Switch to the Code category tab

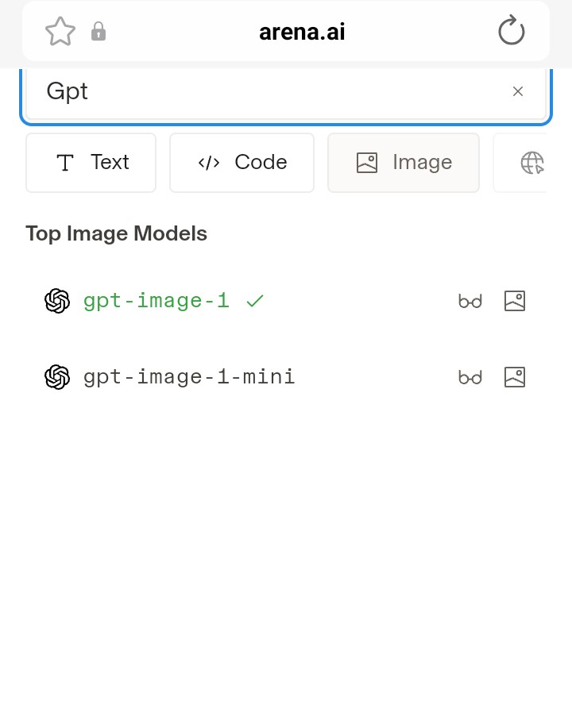242,163
